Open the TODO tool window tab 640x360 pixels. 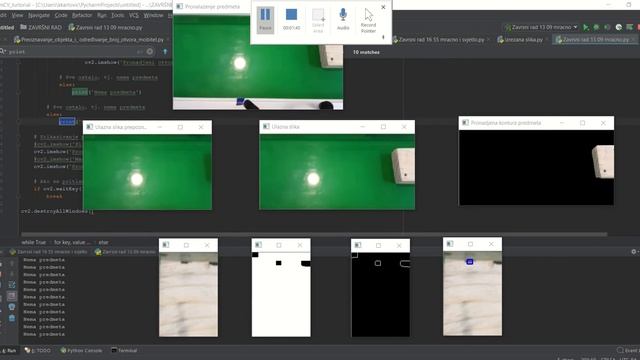(x=38, y=350)
